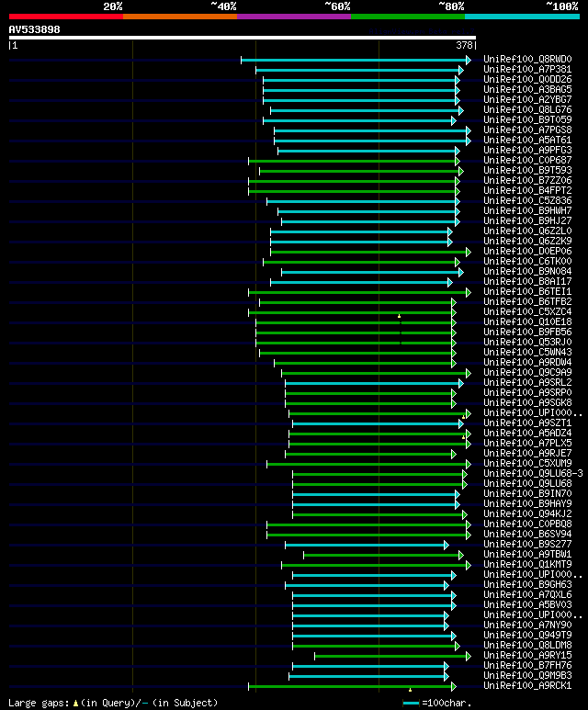Select the UniRef100_B9N084 label

(x=527, y=272)
